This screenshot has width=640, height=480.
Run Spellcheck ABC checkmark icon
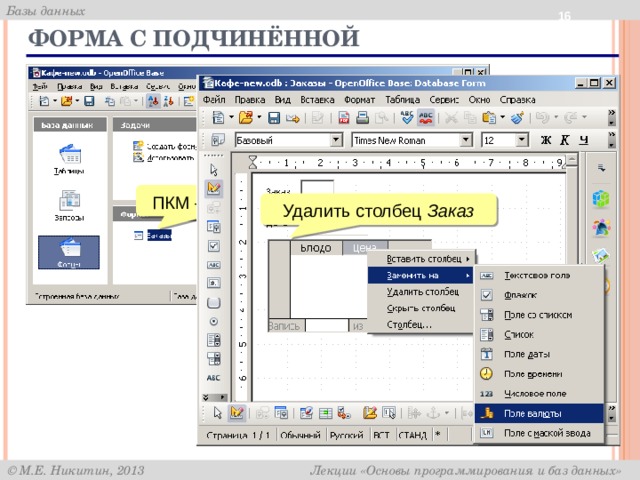click(407, 118)
